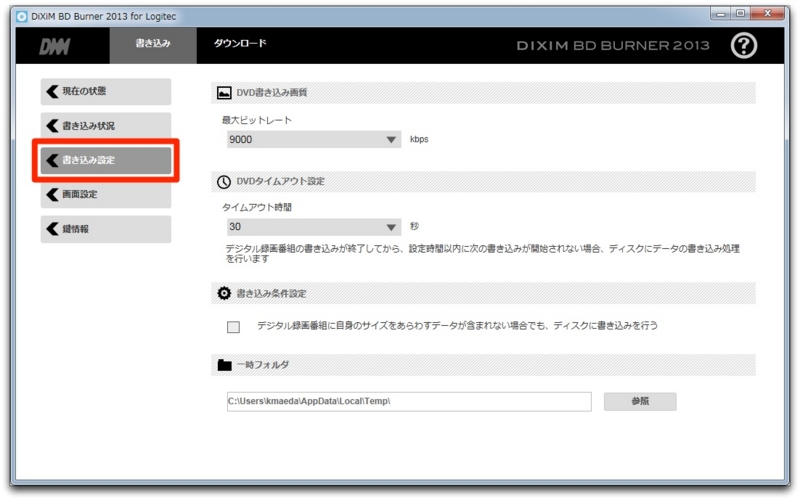Enable write without size data checkbox
Screen dimensions: 800x500
[233, 327]
